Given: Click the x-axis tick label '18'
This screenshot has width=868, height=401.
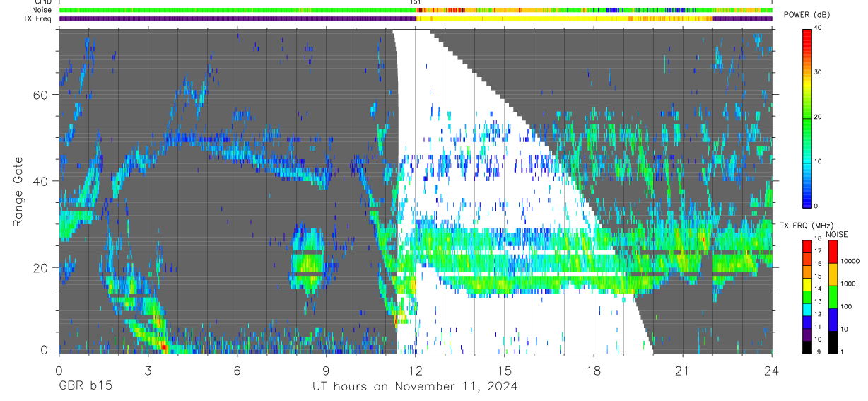Looking at the screenshot, I should (x=593, y=370).
